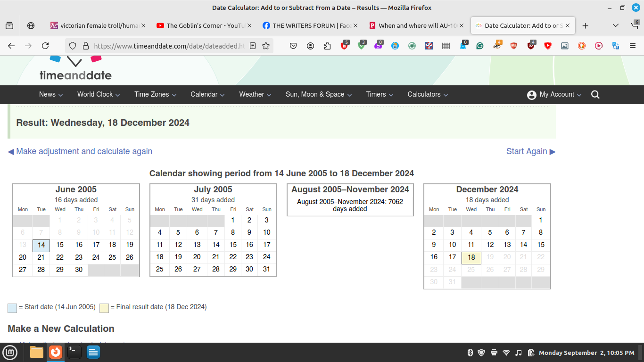This screenshot has width=644, height=362.
Task: Click the Save to Pocket icon
Action: [x=293, y=46]
